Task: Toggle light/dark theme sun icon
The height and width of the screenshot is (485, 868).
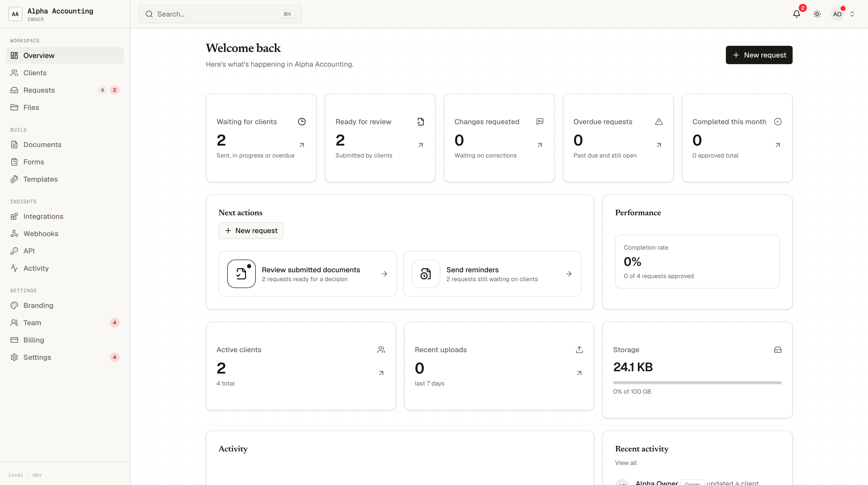Action: pyautogui.click(x=817, y=14)
